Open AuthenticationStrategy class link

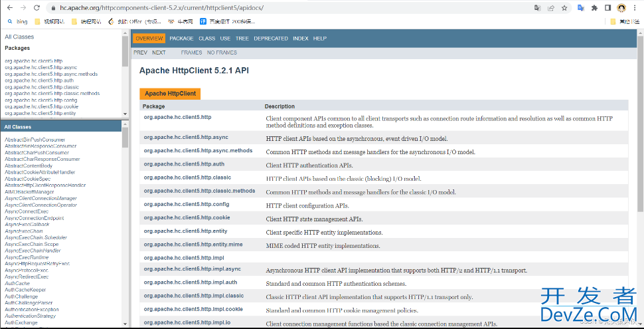tap(30, 316)
